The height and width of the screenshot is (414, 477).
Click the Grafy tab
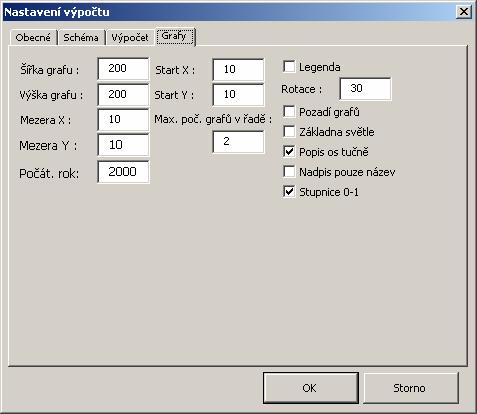(174, 36)
